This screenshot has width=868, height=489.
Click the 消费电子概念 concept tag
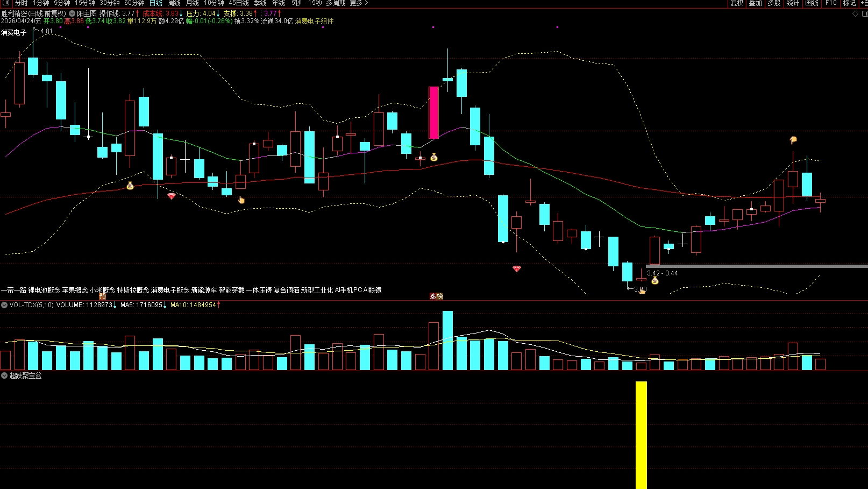click(170, 290)
